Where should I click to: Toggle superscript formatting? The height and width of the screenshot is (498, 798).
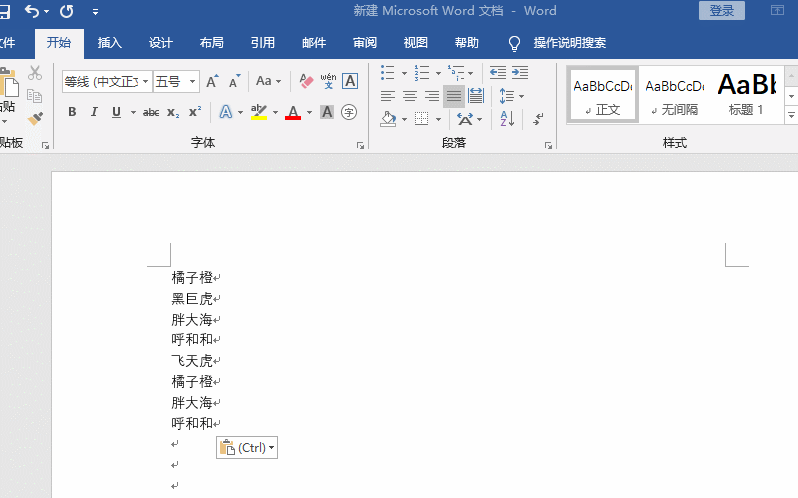point(195,111)
